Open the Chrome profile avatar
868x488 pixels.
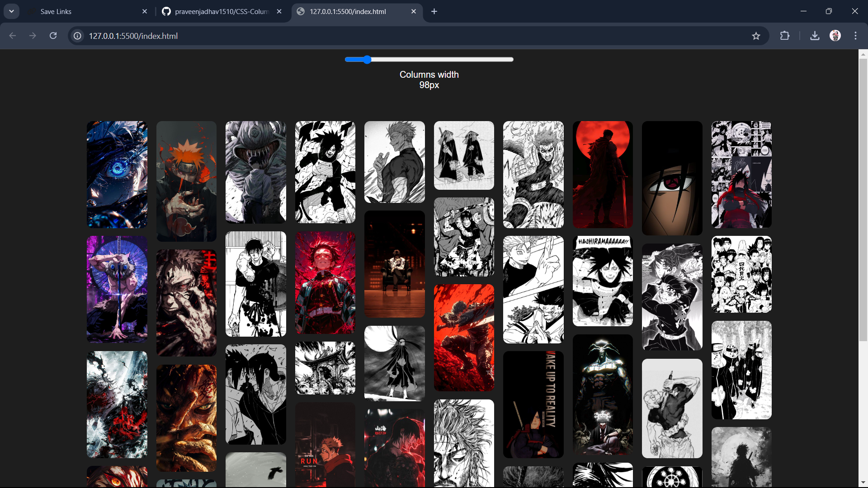[x=835, y=36]
